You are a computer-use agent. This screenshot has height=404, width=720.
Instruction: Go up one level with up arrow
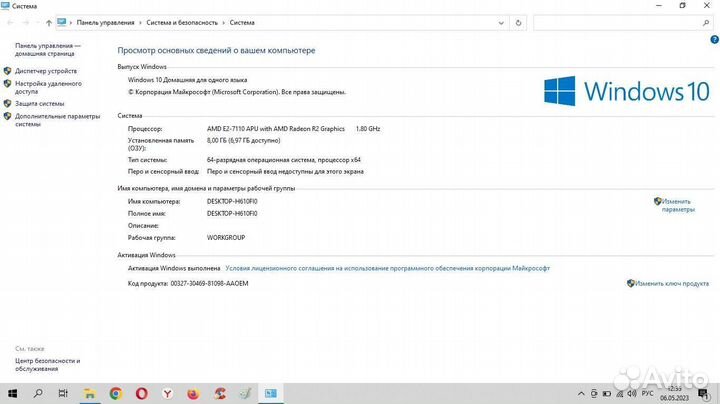(49, 22)
